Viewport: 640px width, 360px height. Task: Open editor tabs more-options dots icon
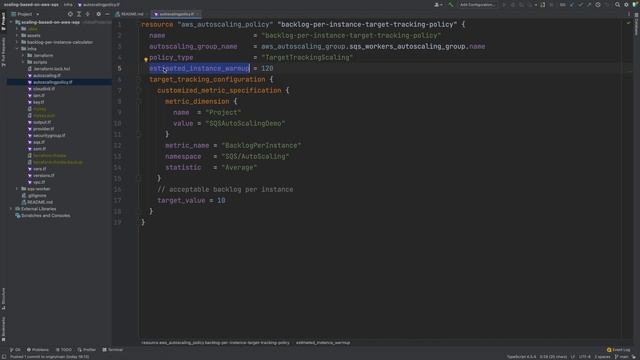(x=629, y=14)
